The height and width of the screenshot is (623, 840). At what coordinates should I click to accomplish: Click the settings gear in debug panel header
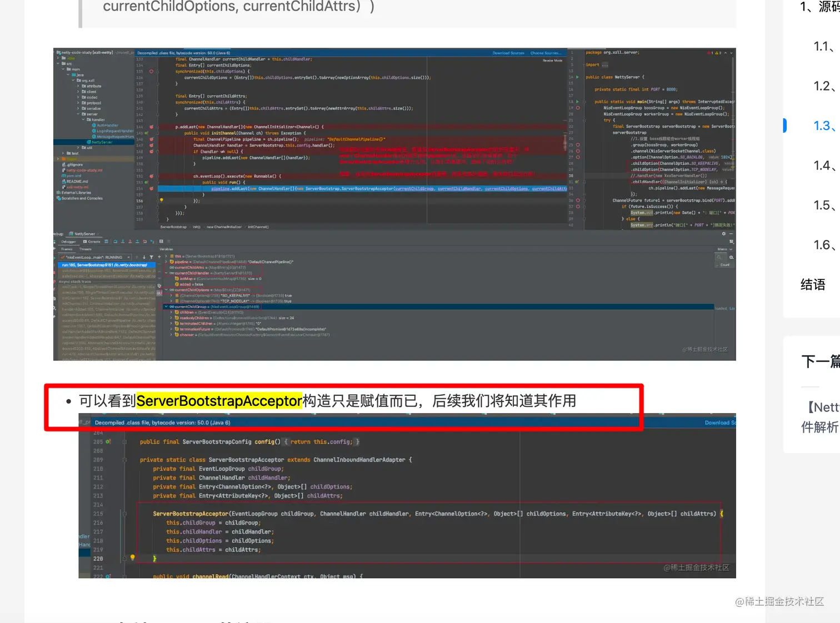723,234
